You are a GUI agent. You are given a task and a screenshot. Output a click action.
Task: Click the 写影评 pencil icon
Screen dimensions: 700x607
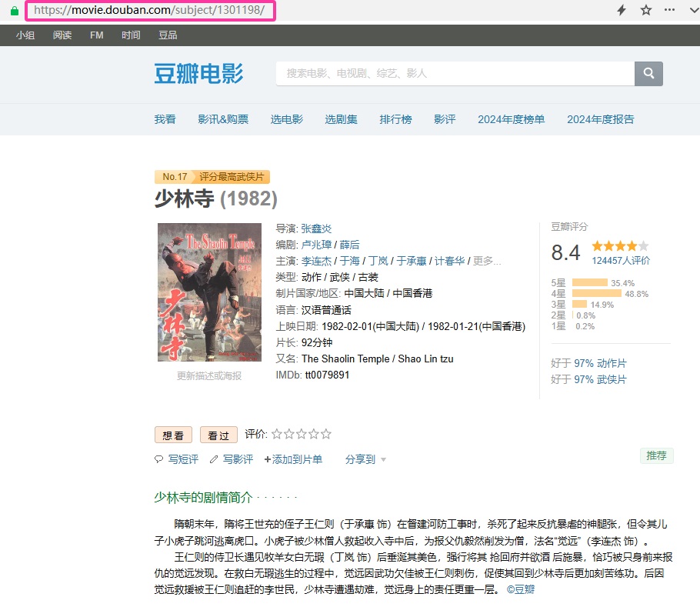click(214, 459)
